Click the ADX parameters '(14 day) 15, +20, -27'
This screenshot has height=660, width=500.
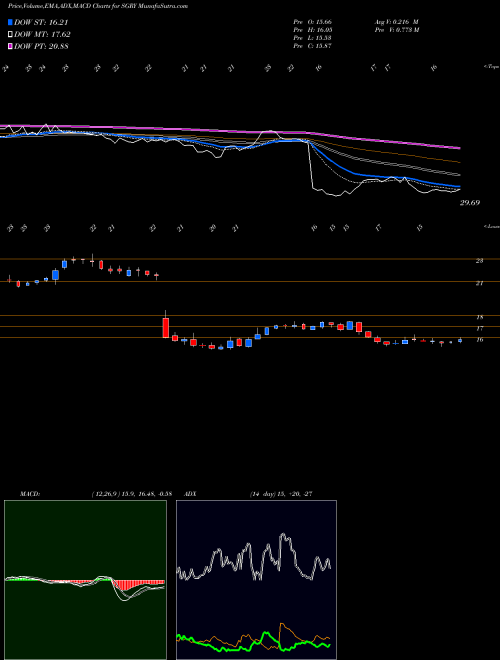point(281,494)
